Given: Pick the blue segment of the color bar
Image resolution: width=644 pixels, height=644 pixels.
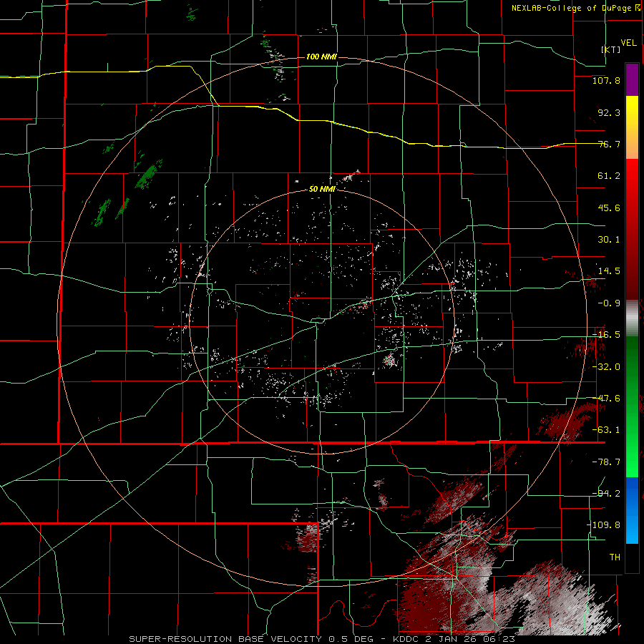Looking at the screenshot, I should [632, 510].
